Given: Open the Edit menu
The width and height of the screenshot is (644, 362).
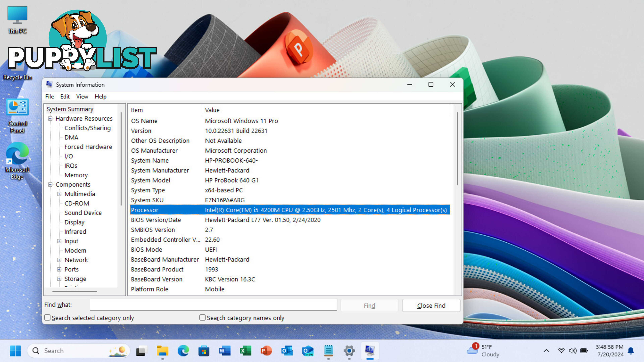Looking at the screenshot, I should pyautogui.click(x=65, y=97).
